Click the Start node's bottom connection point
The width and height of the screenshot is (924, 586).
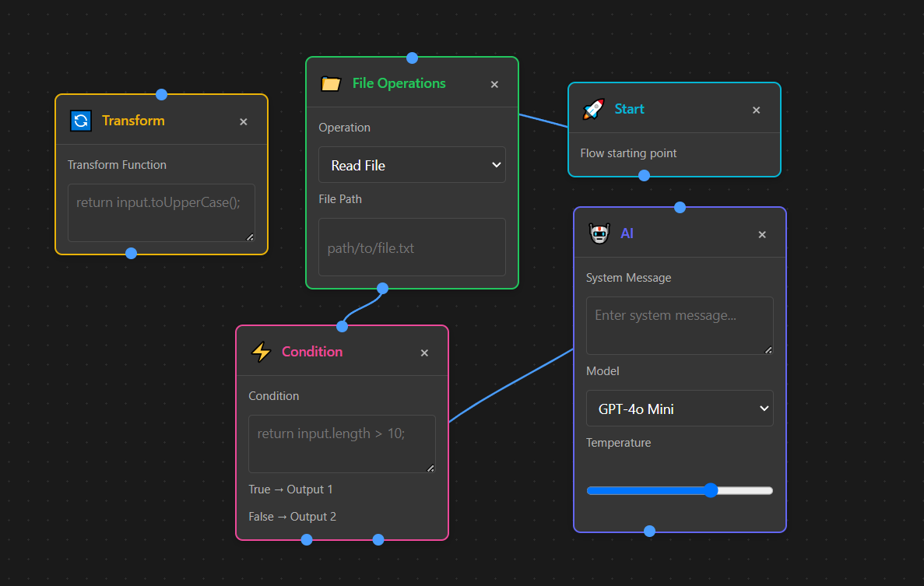coord(644,175)
